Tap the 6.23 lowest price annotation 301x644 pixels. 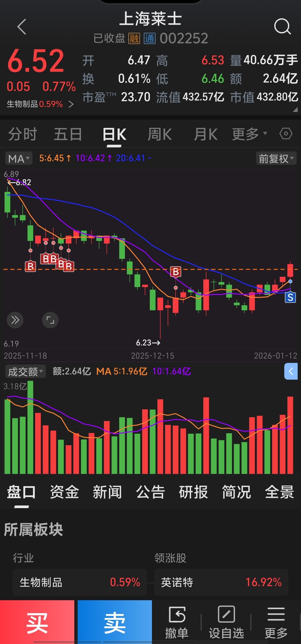[148, 343]
